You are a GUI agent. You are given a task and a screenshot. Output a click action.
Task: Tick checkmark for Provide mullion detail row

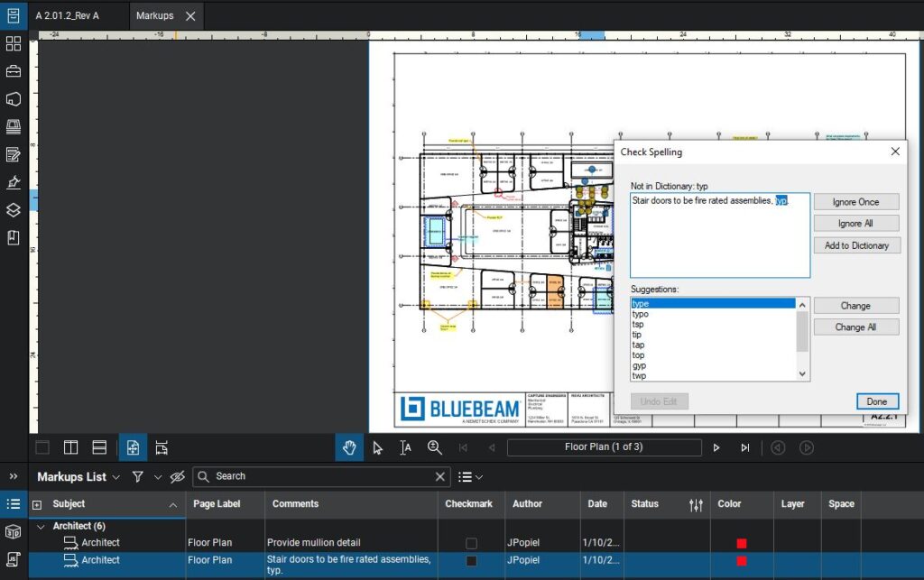tap(471, 543)
